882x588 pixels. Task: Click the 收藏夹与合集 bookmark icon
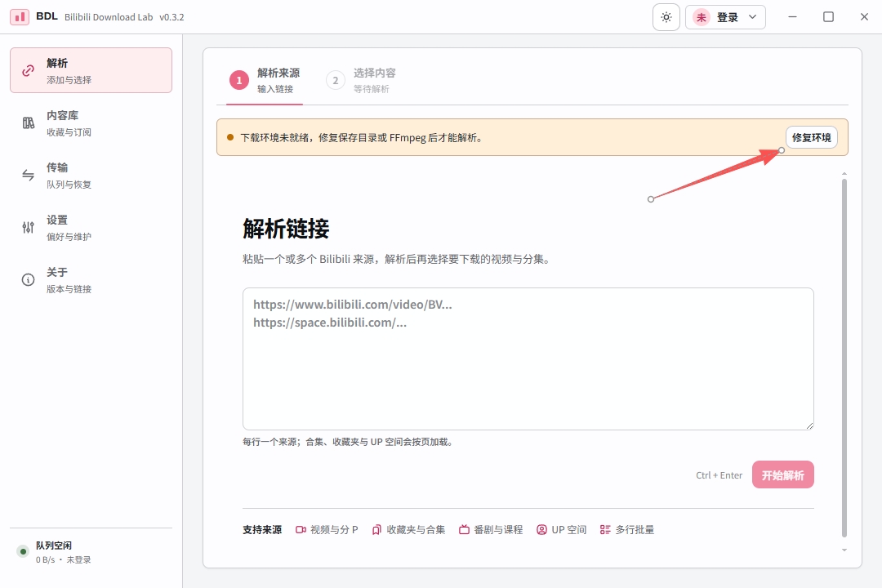[376, 529]
